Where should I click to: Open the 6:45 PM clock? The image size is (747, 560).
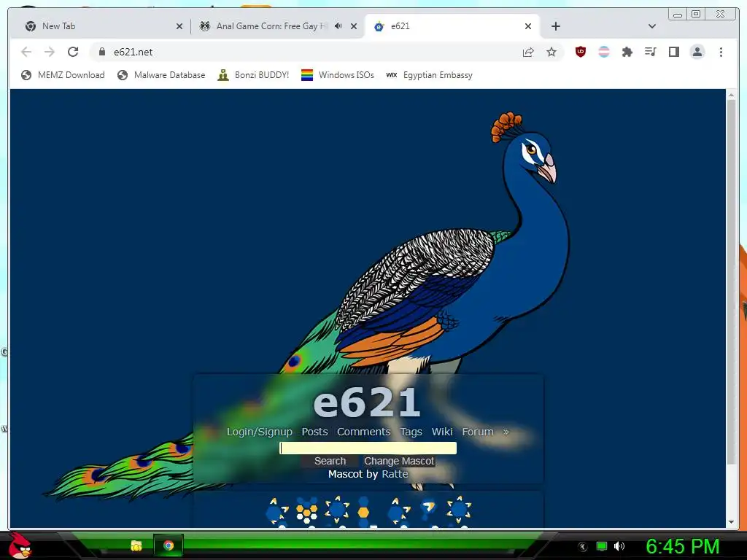[682, 546]
